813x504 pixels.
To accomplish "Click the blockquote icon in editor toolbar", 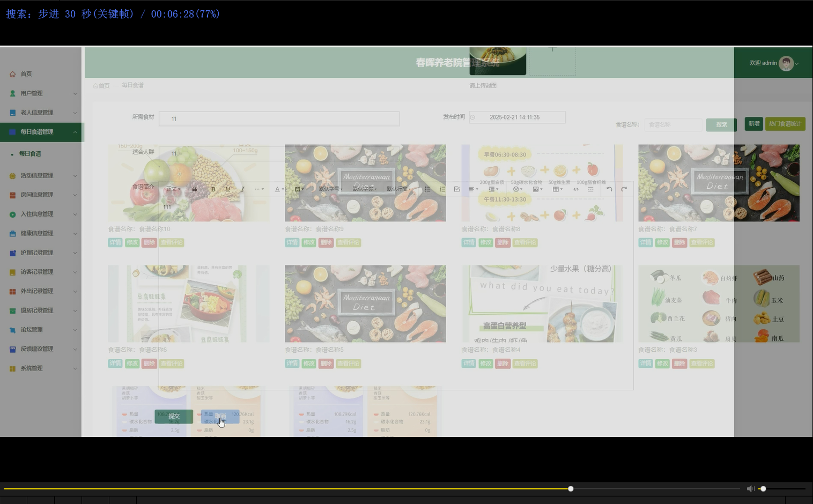I will pos(195,189).
